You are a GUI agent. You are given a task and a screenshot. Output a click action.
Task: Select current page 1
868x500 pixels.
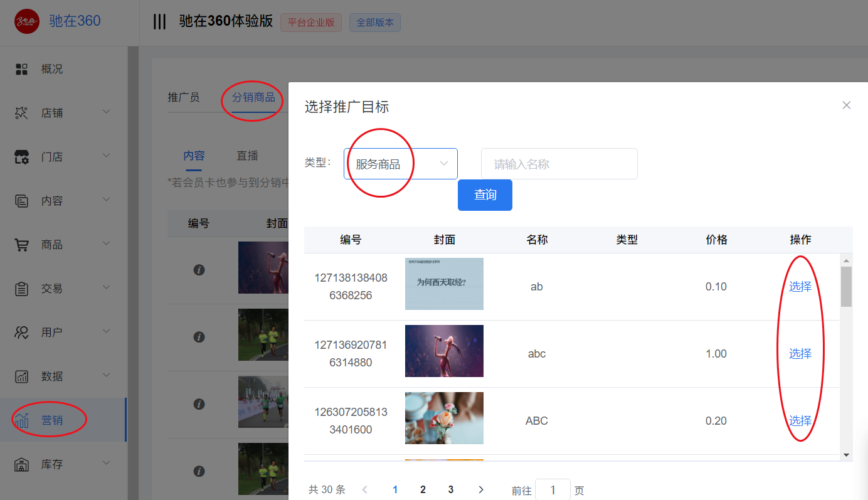(395, 489)
